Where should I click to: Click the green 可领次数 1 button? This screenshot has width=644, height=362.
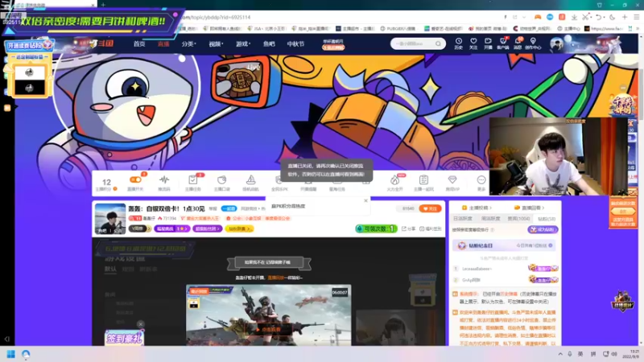[376, 228]
